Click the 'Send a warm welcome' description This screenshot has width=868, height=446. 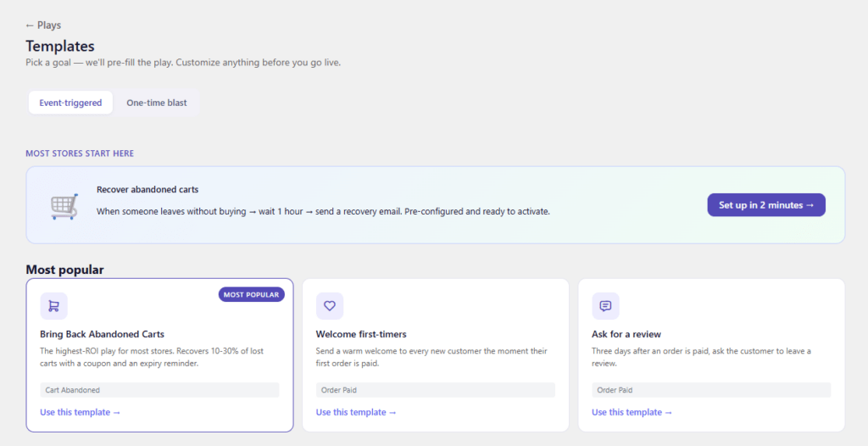click(431, 357)
